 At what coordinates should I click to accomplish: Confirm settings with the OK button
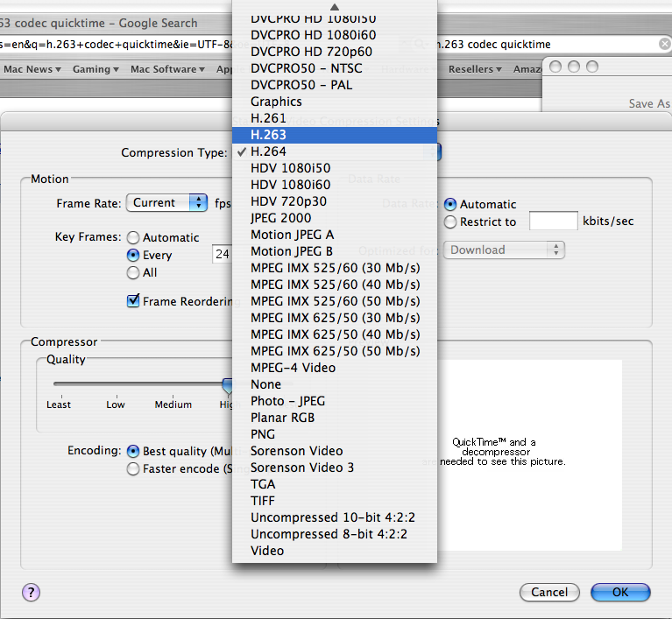[620, 593]
